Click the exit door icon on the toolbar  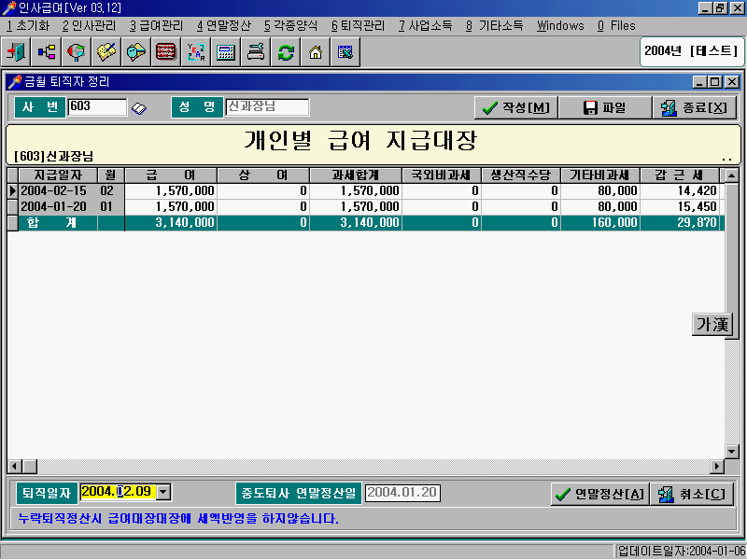click(x=16, y=51)
